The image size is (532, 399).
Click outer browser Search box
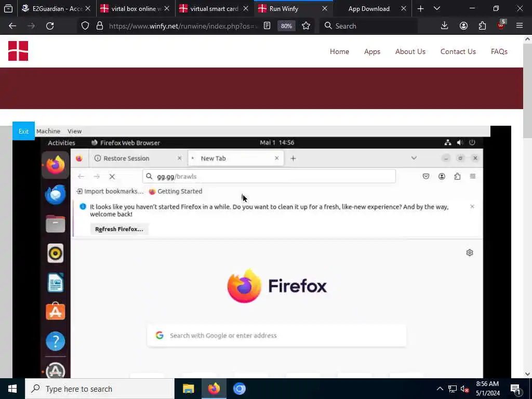tap(368, 26)
